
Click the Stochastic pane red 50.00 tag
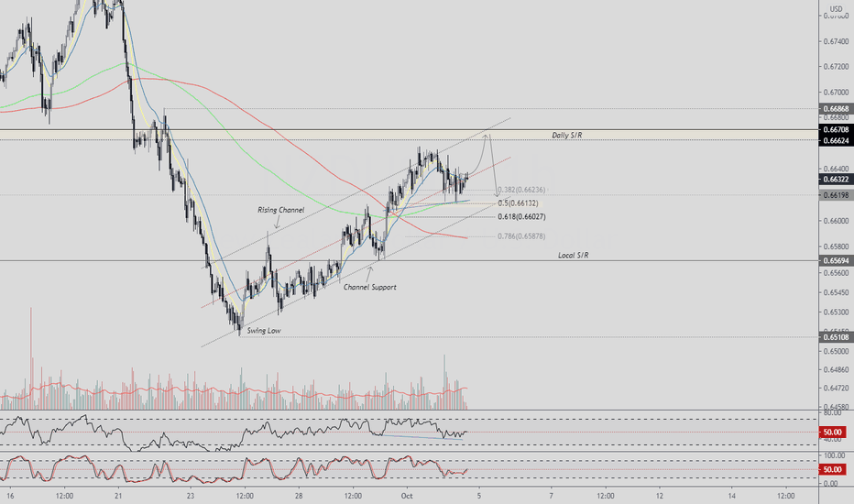832,469
